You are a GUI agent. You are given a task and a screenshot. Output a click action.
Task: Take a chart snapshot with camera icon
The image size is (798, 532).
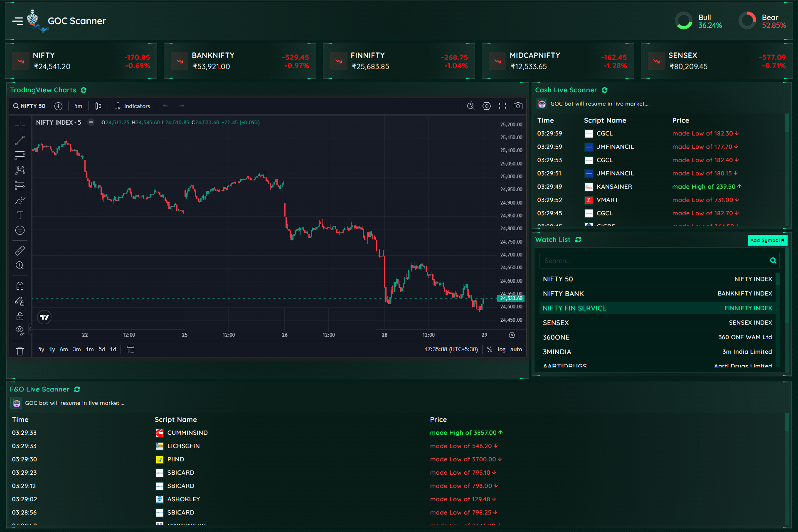tap(518, 106)
